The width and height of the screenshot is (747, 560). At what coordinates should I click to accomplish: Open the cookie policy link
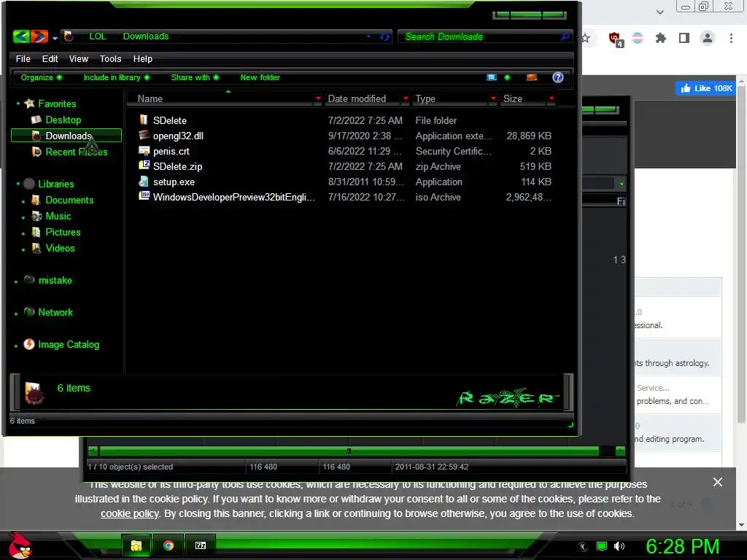(x=130, y=513)
